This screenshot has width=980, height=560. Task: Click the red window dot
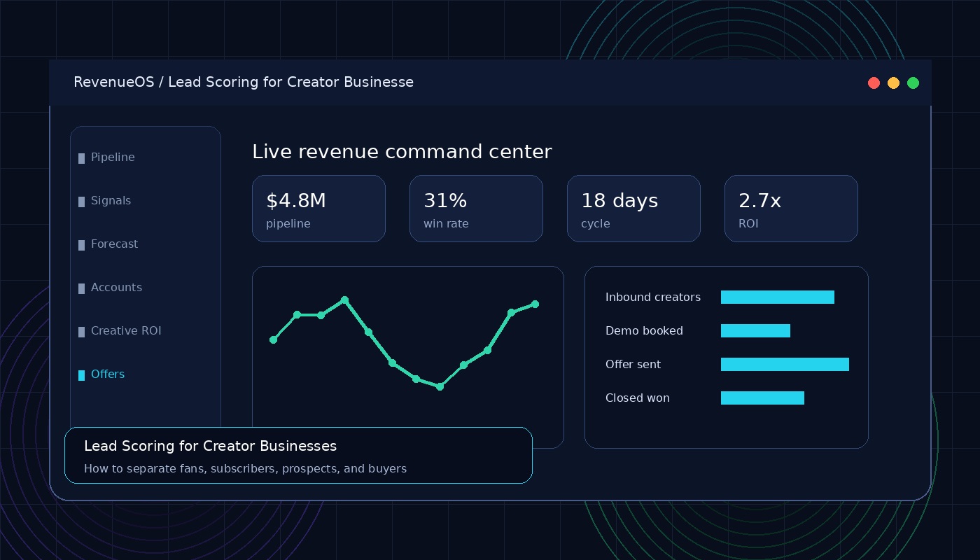pyautogui.click(x=874, y=83)
